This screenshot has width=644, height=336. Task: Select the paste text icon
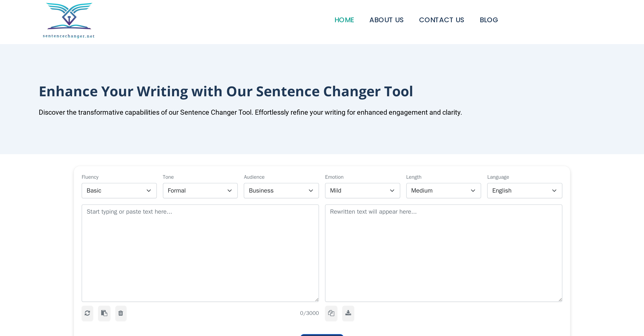tap(104, 313)
